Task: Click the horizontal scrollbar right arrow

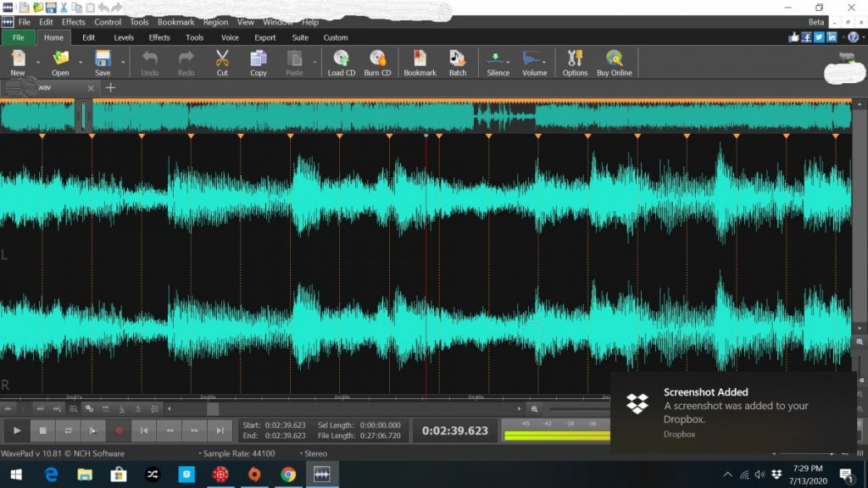Action: point(519,409)
